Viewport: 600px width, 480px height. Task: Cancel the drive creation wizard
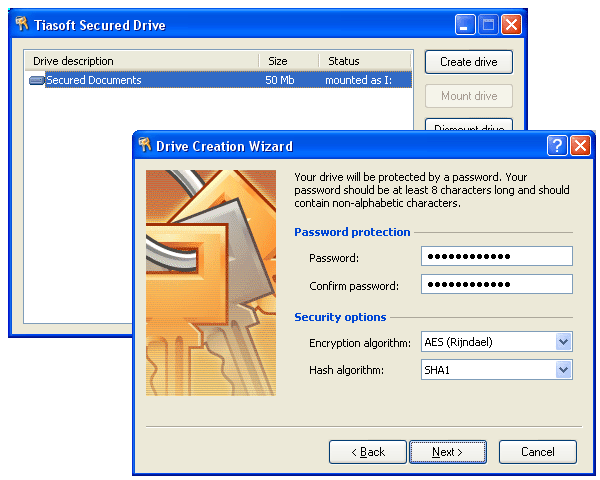click(538, 452)
